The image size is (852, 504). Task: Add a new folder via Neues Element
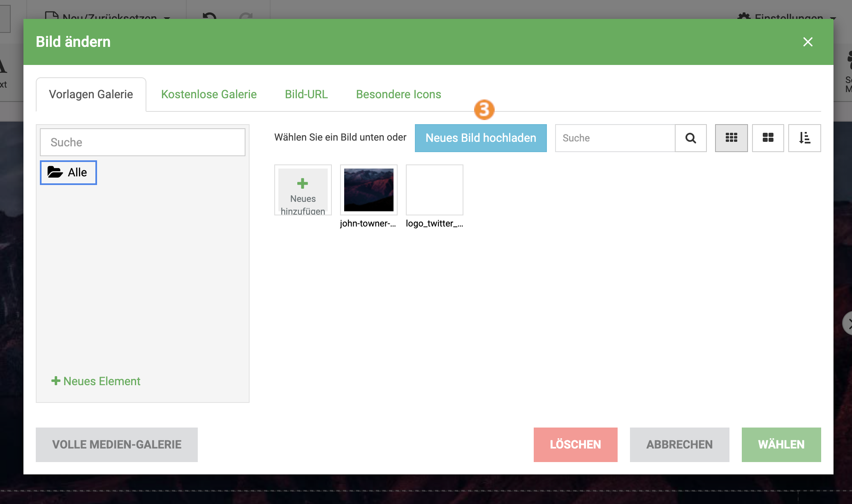[x=96, y=381]
